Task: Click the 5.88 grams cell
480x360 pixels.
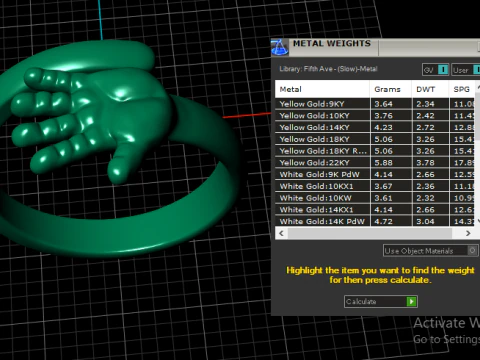Action: click(391, 163)
